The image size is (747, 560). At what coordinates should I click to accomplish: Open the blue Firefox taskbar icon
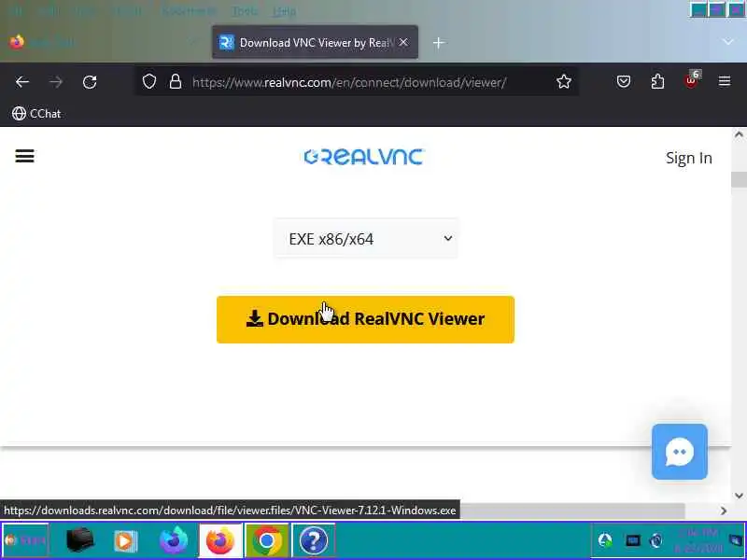click(174, 540)
